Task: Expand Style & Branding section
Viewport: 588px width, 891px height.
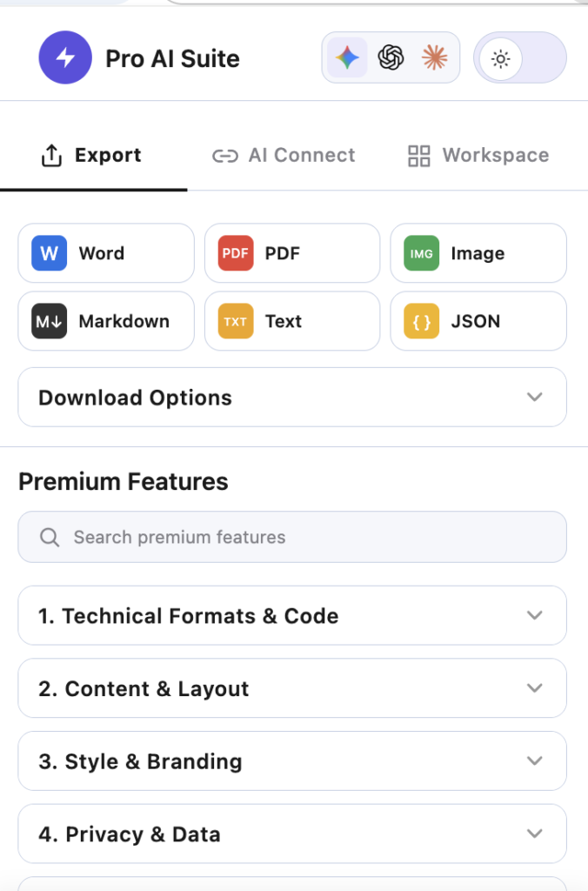Action: click(x=292, y=760)
